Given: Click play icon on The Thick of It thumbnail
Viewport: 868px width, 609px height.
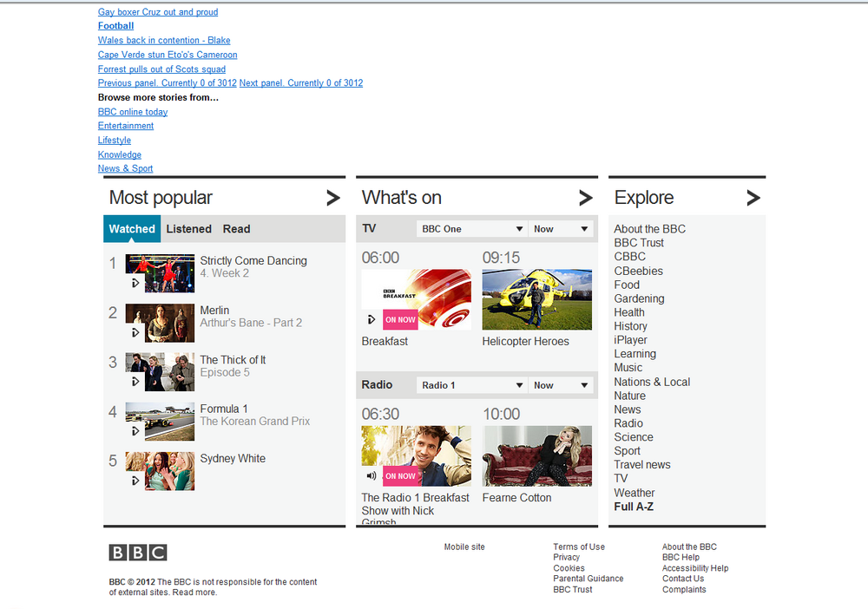Looking at the screenshot, I should (x=135, y=382).
